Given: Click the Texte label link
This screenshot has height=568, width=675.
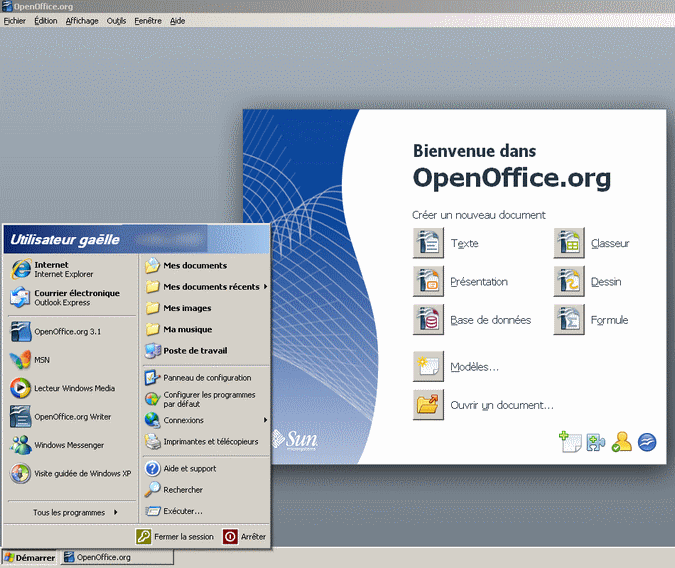Looking at the screenshot, I should click(x=464, y=244).
